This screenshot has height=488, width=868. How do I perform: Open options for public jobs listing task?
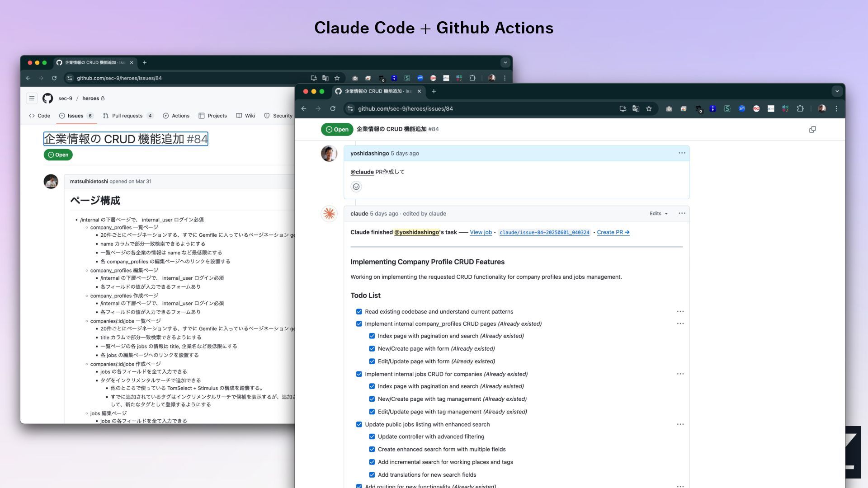pos(680,425)
